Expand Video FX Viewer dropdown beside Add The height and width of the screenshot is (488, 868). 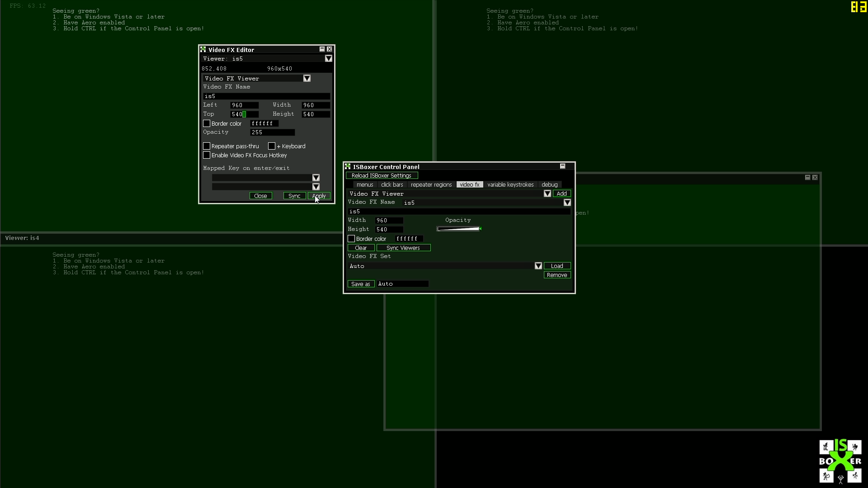[x=547, y=193]
